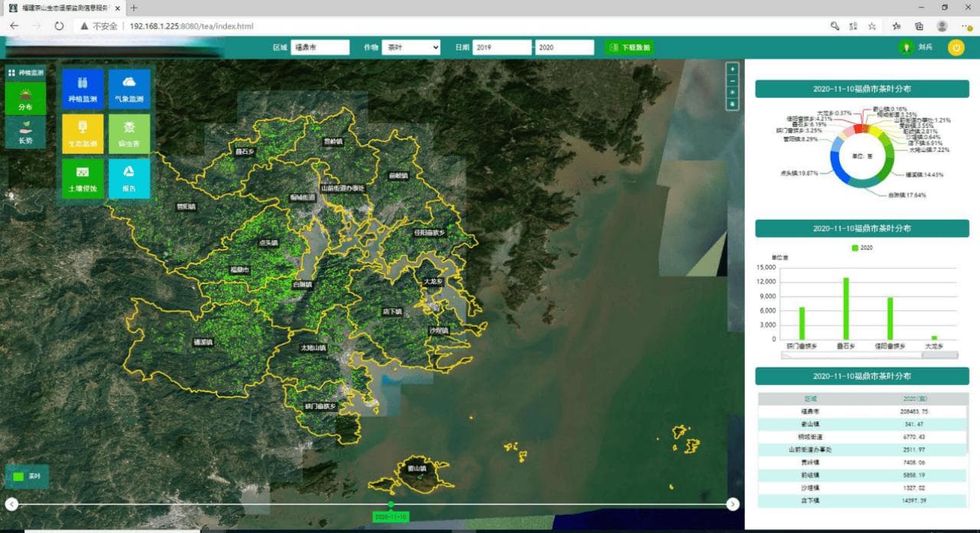Click the fourth map control button at bottom

click(x=733, y=103)
